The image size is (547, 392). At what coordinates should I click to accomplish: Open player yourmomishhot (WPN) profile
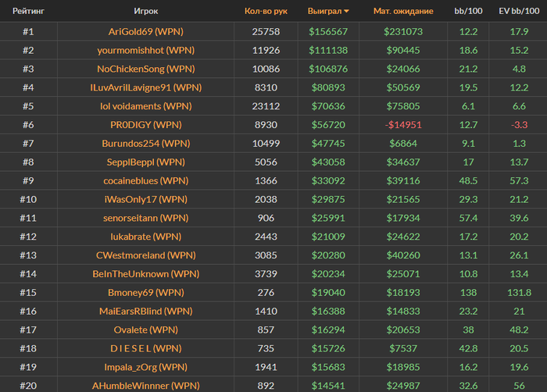(x=145, y=50)
